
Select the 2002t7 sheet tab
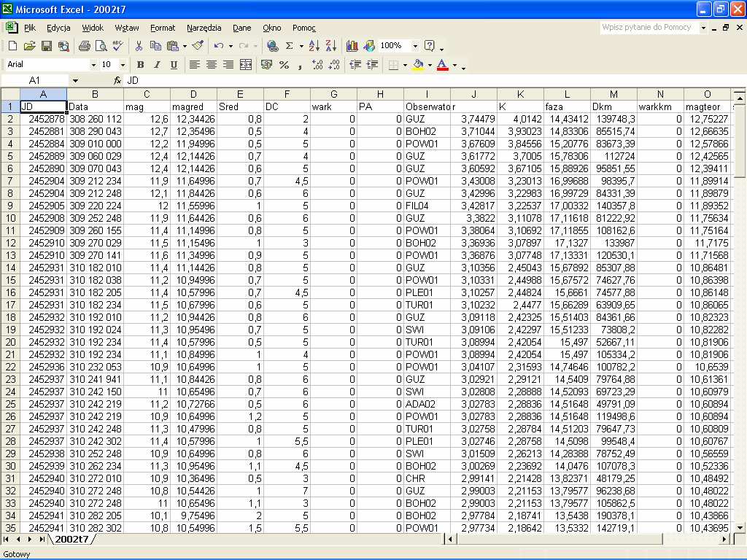click(71, 539)
